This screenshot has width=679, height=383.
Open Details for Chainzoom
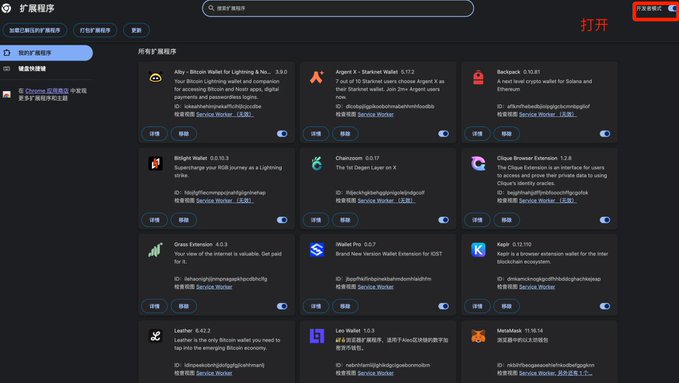(316, 220)
